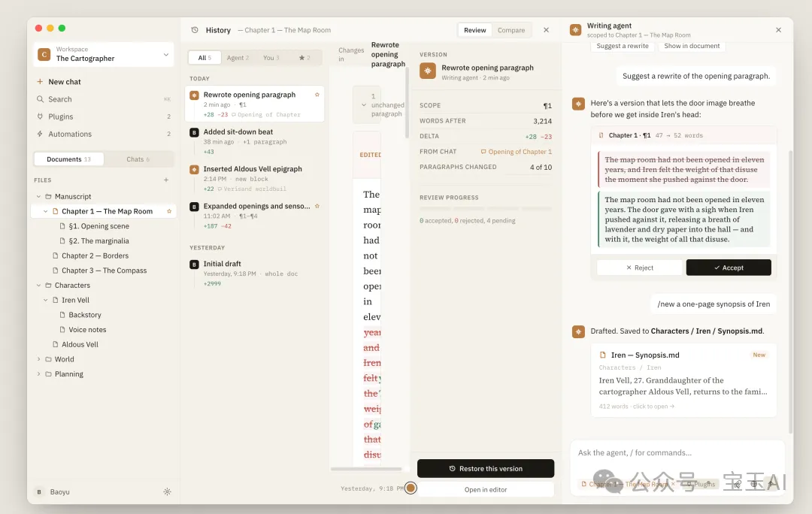Switch to the Chats tab

[x=138, y=159]
